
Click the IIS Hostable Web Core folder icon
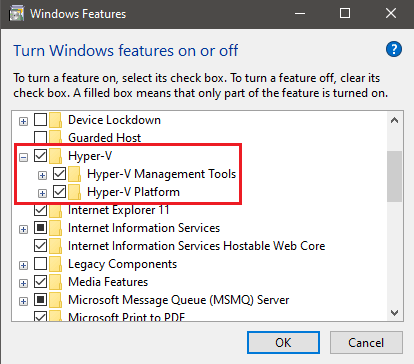56,246
